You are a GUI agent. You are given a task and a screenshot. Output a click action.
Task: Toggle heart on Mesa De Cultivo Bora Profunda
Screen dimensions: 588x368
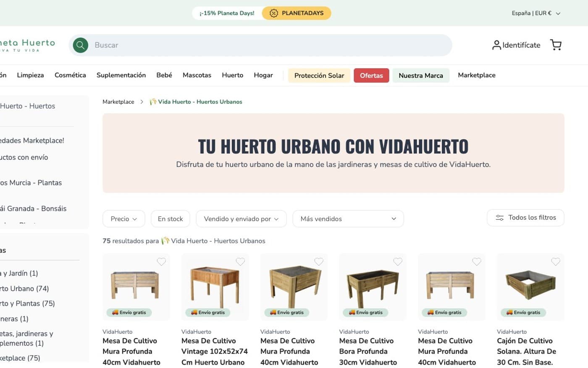(398, 262)
